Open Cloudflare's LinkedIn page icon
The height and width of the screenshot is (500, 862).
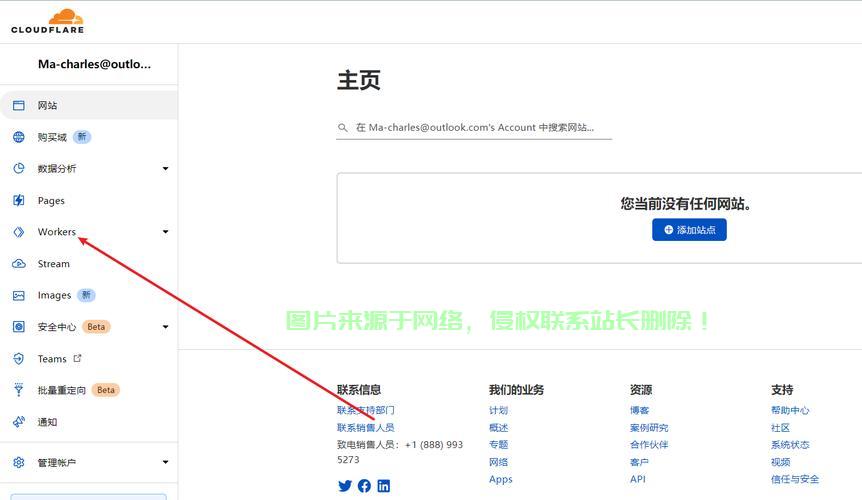[x=384, y=486]
